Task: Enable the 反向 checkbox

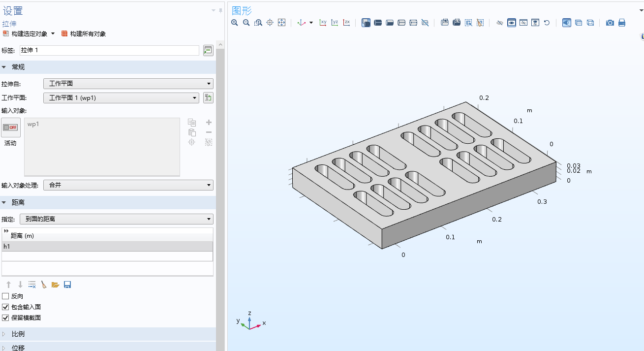Action: [6, 296]
